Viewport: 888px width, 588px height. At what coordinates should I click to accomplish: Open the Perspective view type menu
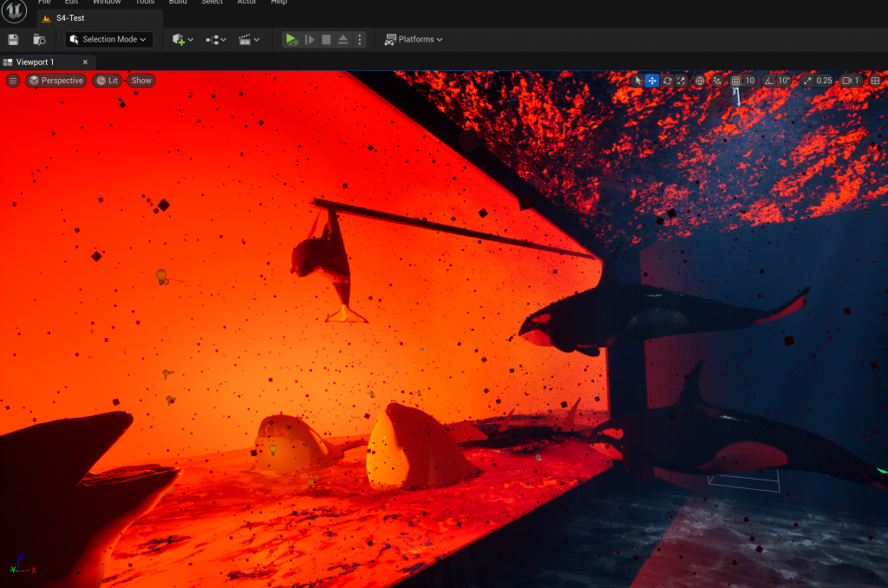coord(56,81)
